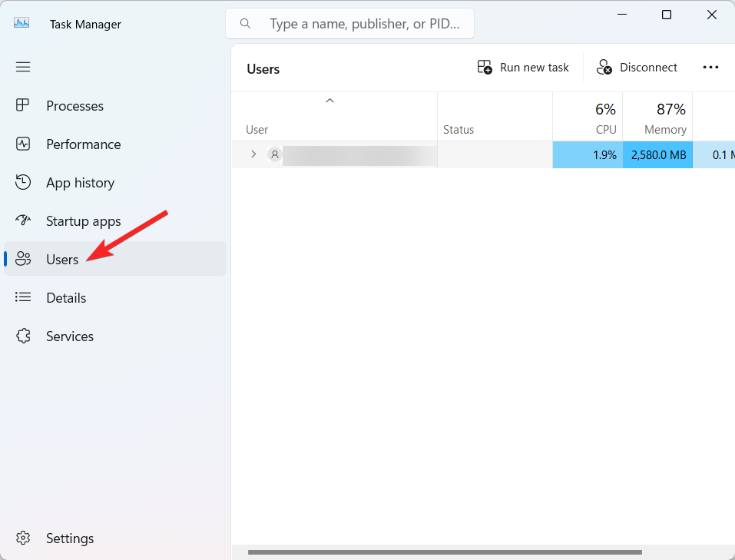This screenshot has height=560, width=735.
Task: Click the App history clock icon
Action: click(23, 182)
